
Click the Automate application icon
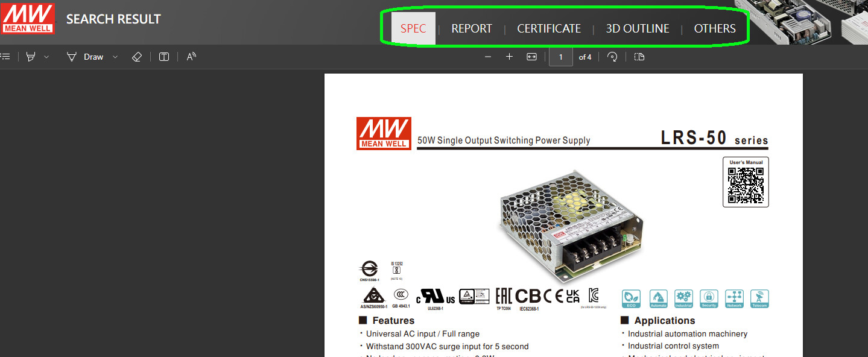click(x=658, y=299)
